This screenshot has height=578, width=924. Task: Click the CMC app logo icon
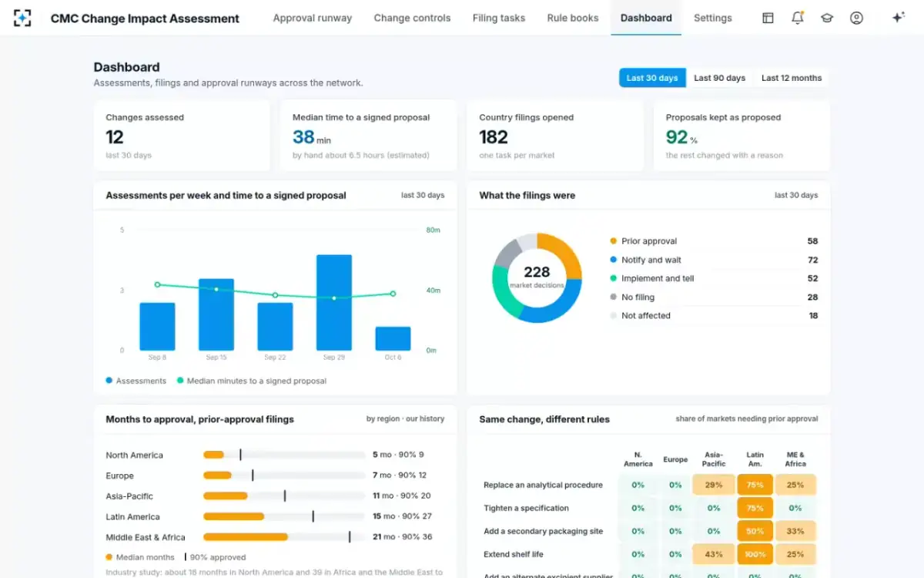22,18
